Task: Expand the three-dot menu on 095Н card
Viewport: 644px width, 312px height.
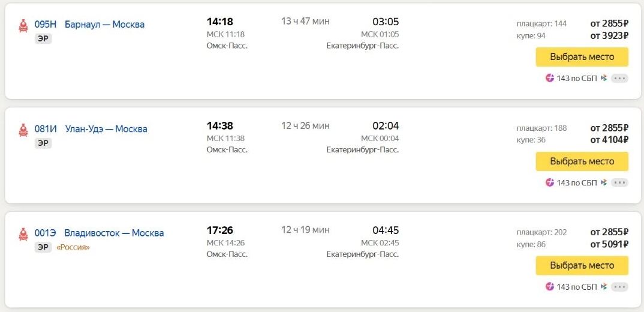Action: tap(619, 78)
